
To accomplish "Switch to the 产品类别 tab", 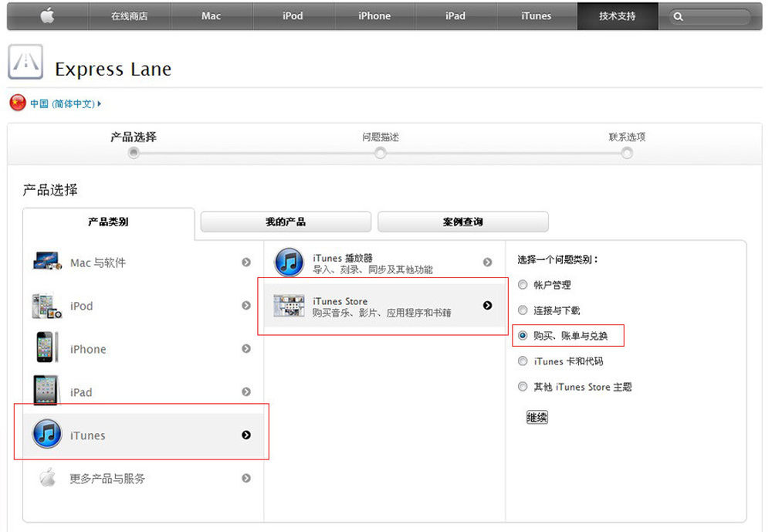I will click(108, 222).
